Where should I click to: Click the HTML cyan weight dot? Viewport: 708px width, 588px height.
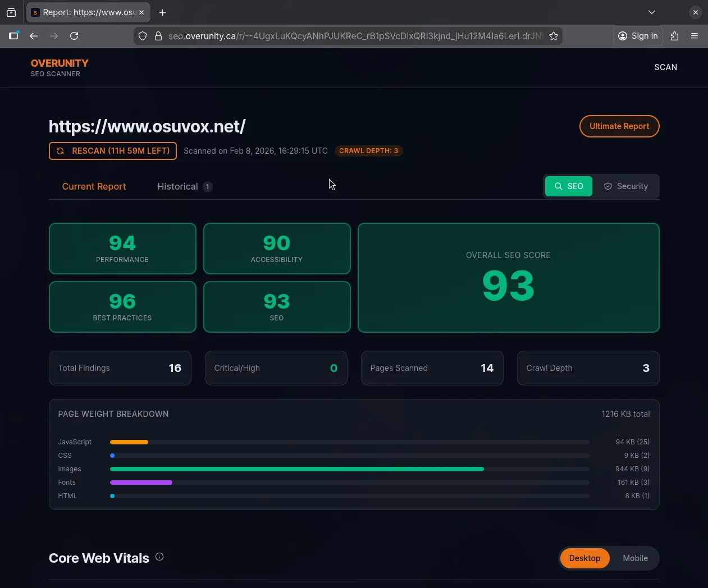(112, 496)
